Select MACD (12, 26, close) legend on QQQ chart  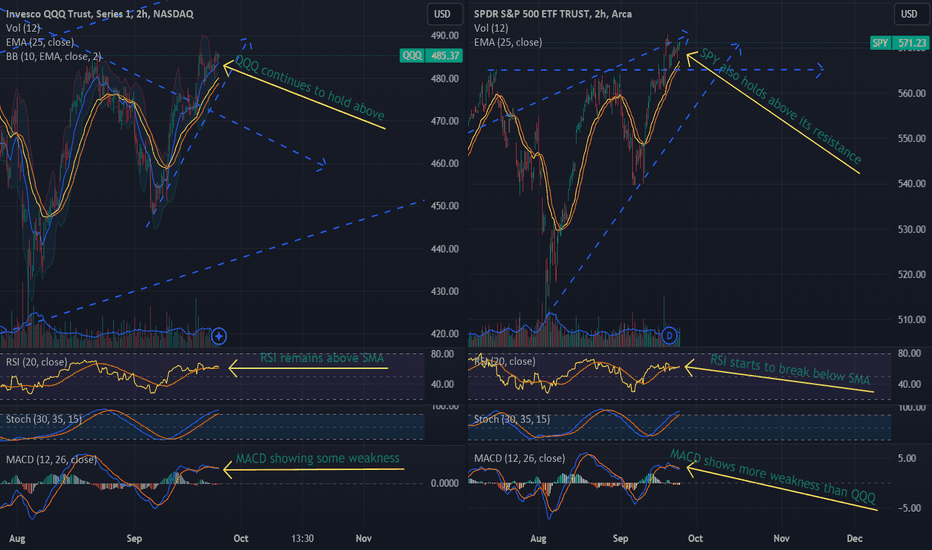51,460
